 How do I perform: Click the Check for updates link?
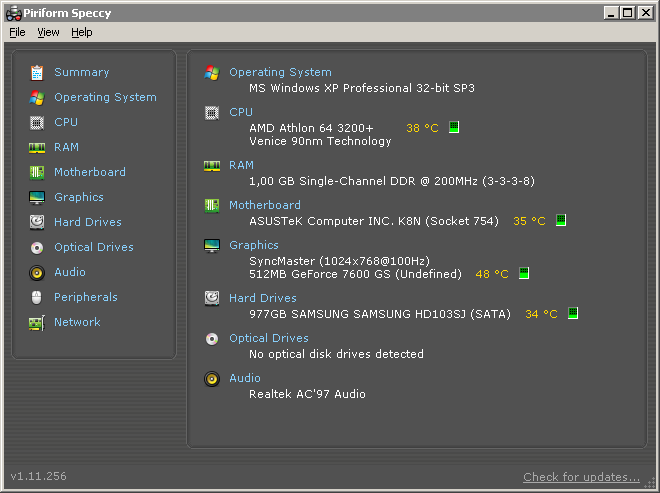[581, 477]
